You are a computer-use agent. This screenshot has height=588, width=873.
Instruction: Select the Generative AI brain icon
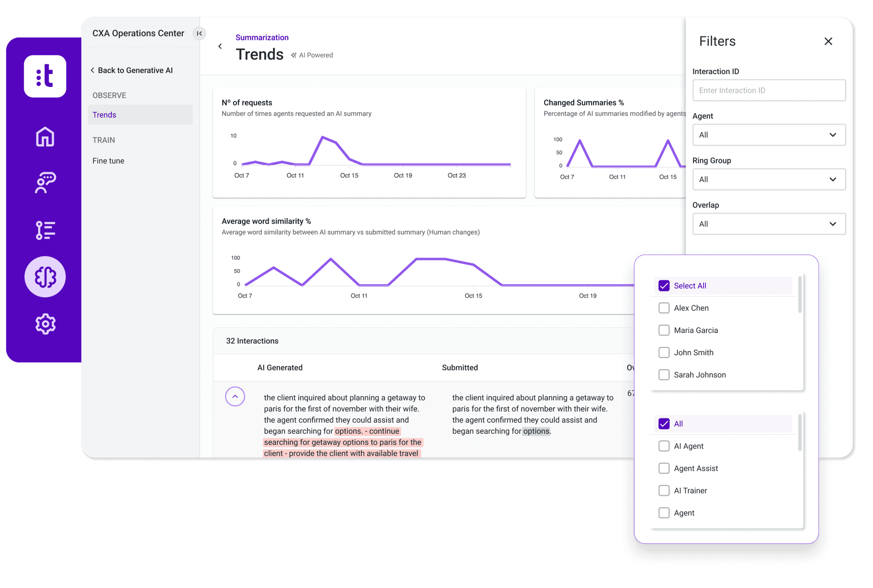45,276
